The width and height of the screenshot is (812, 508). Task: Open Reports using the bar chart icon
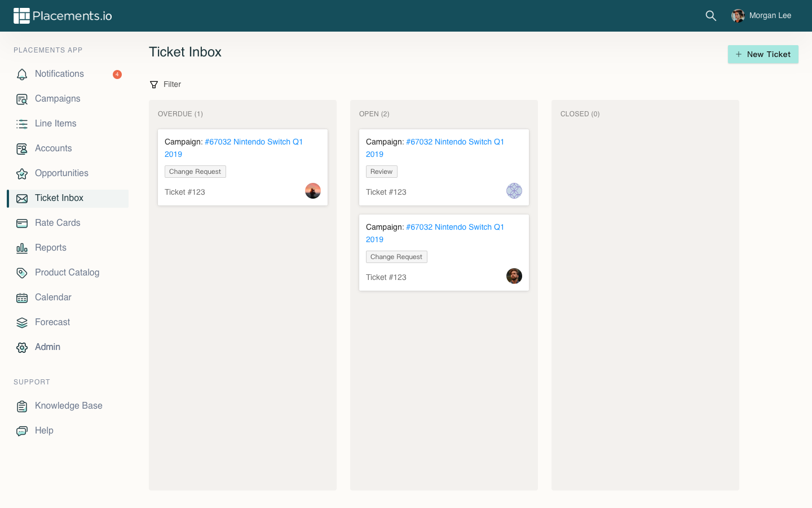click(x=22, y=248)
